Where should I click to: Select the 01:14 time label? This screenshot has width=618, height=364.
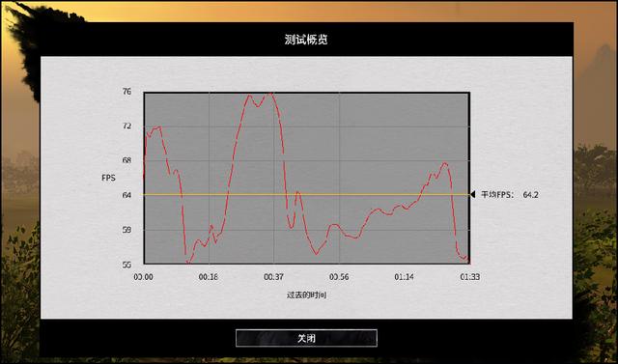(404, 277)
